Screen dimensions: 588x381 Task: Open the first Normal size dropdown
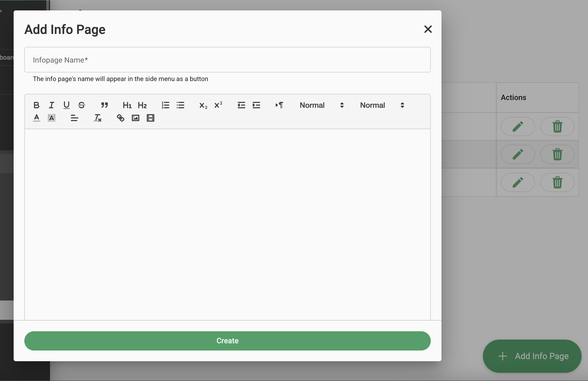click(321, 105)
